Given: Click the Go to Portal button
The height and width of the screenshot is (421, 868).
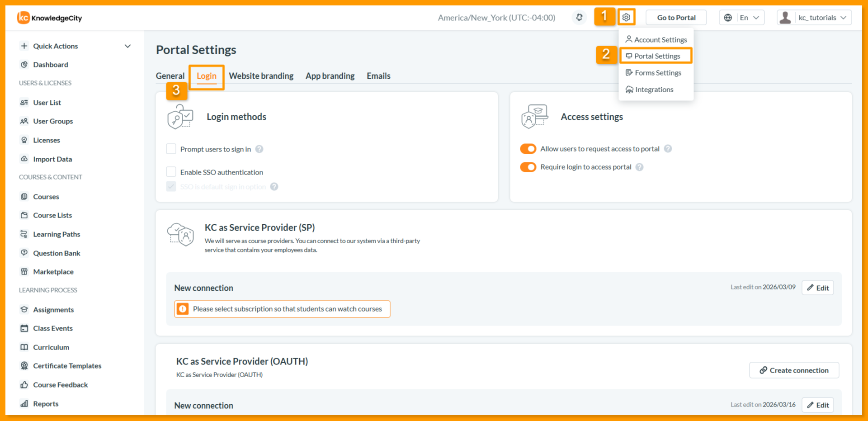Looking at the screenshot, I should [x=676, y=18].
